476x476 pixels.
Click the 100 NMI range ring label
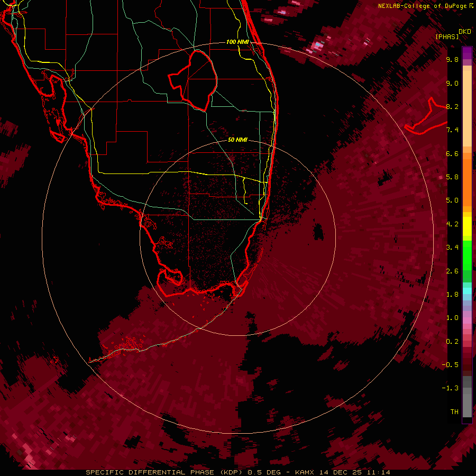237,42
